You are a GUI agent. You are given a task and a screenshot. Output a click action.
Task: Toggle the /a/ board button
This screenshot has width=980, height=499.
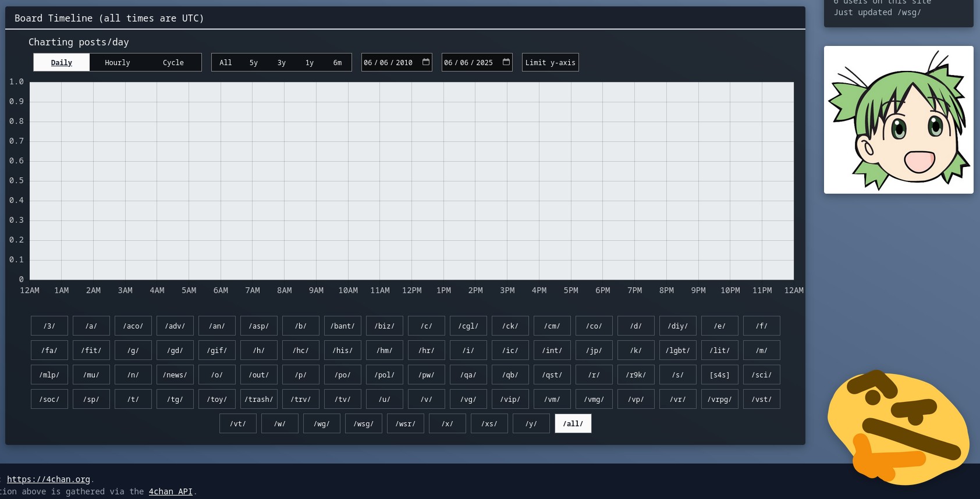(91, 326)
